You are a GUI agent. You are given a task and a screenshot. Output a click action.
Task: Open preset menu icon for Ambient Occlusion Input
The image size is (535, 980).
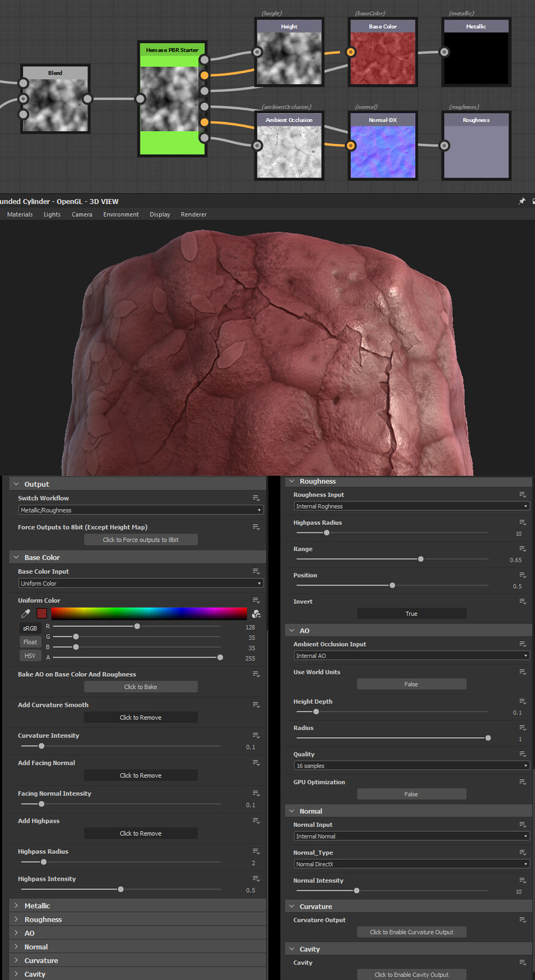point(523,644)
